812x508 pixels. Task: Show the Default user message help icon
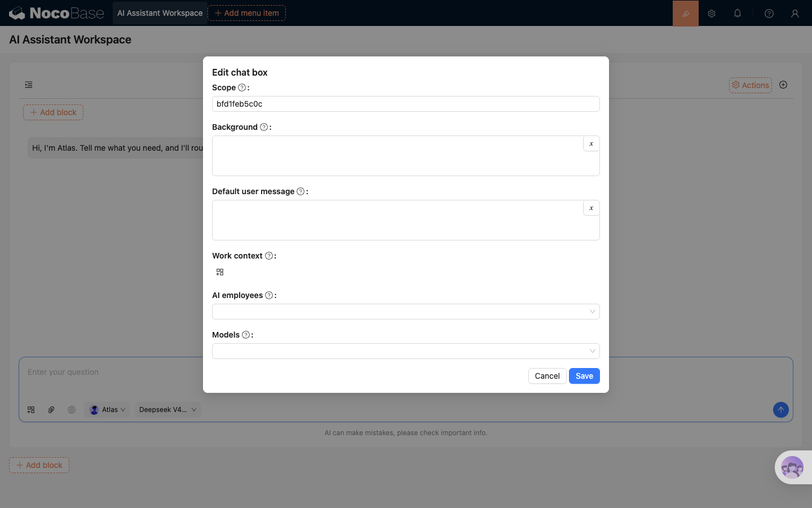301,191
